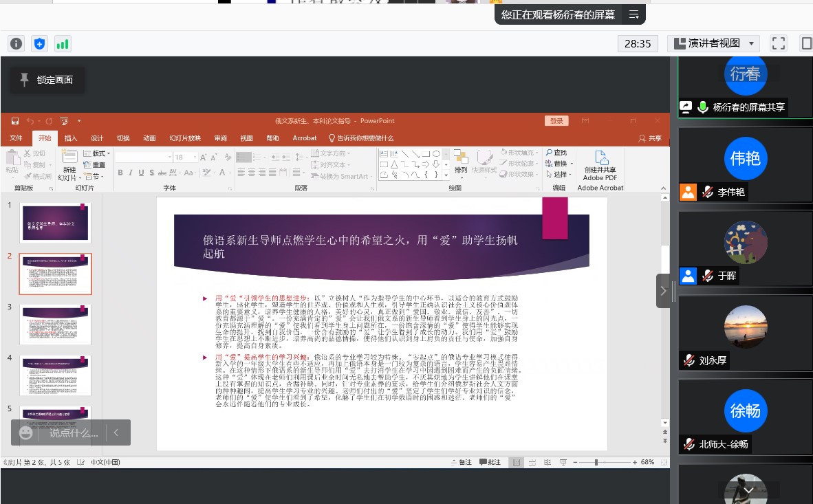Select slide 3 thumbnail in the slide panel
Viewport: 813px width, 504px height.
[x=55, y=325]
